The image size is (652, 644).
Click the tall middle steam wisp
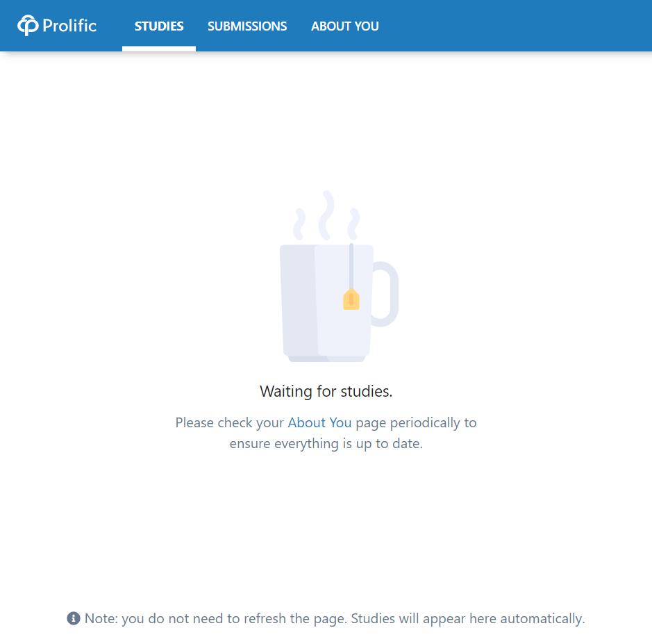coord(326,215)
